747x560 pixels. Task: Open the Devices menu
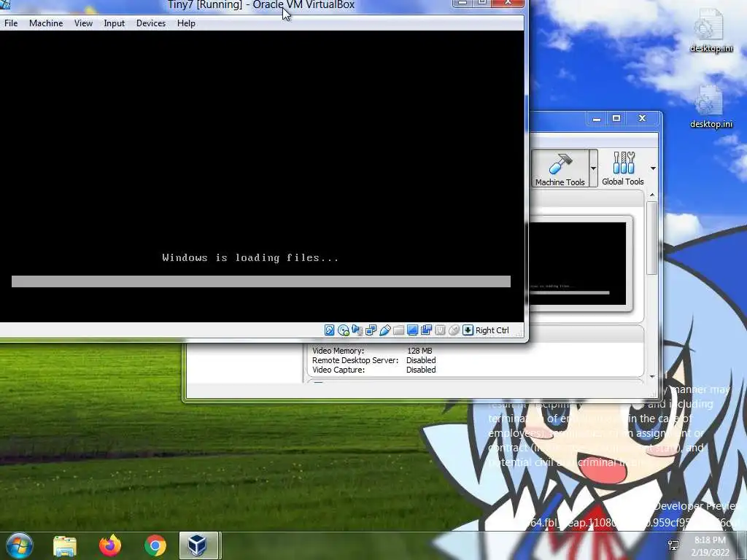(151, 23)
